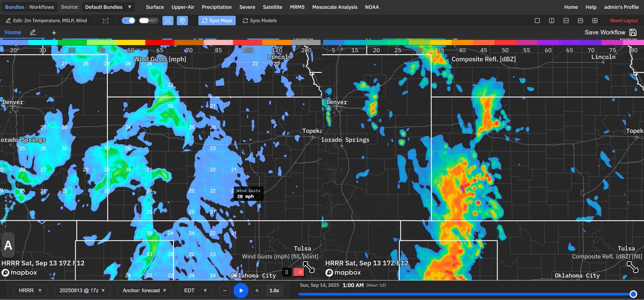Screen dimensions: 644x300
Task: Click the grid drag-handle icon beside red X
Action: click(x=287, y=272)
